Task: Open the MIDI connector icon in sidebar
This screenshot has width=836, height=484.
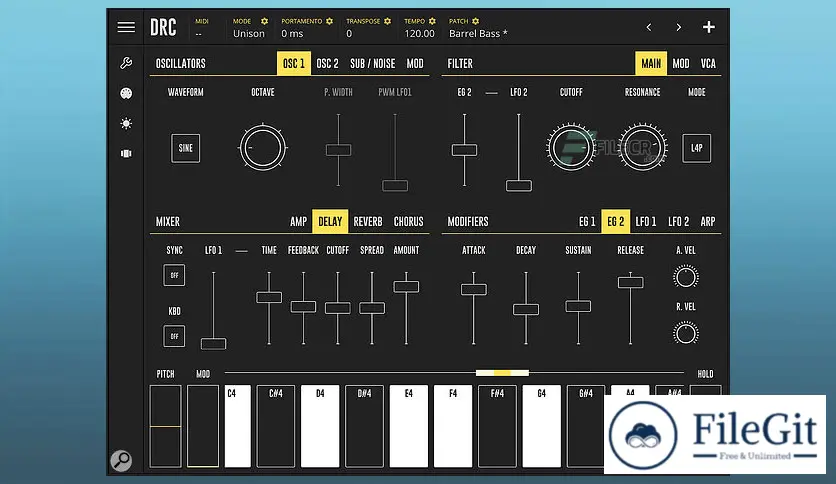Action: pyautogui.click(x=126, y=93)
